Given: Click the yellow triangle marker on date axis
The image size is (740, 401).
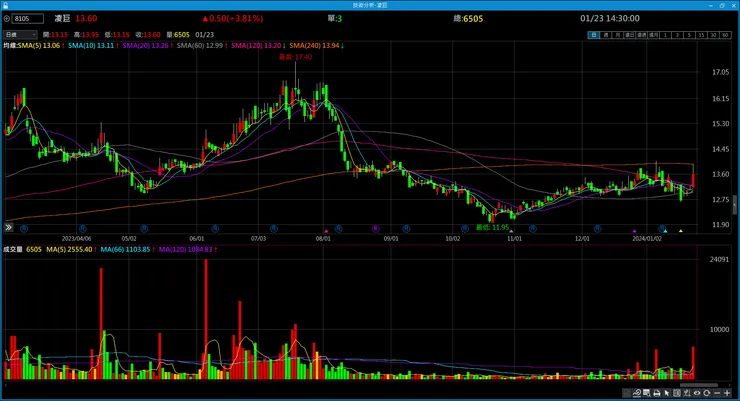Looking at the screenshot, I should [x=681, y=231].
